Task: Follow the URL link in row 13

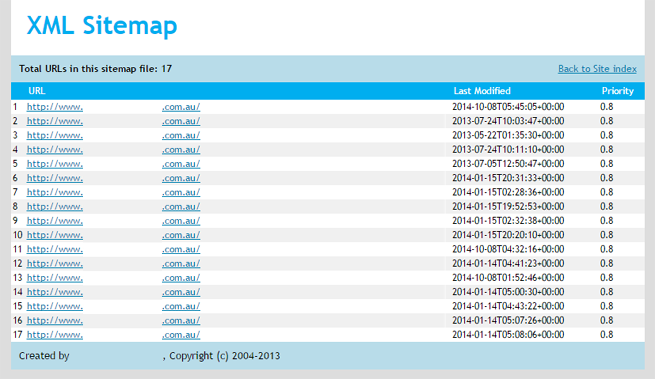Action: [113, 277]
